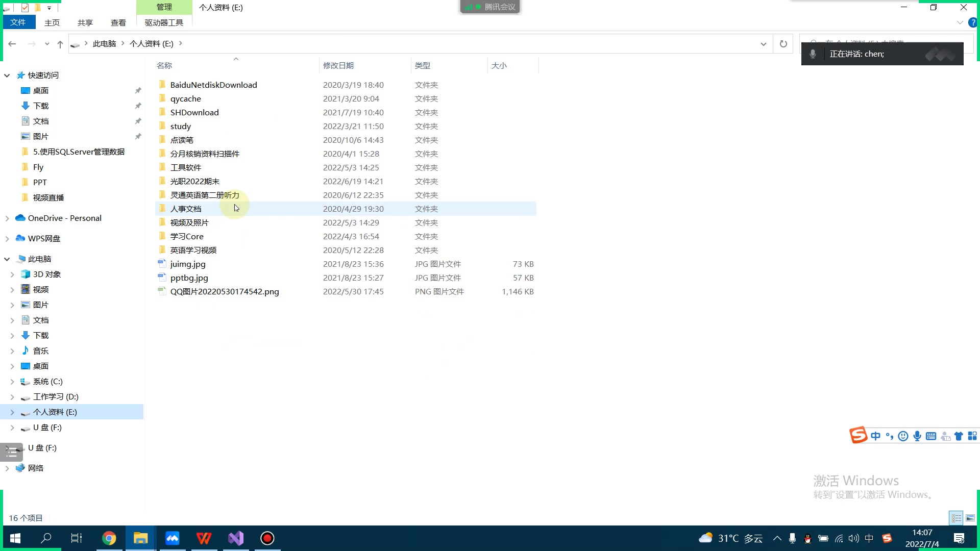Viewport: 980px width, 551px height.
Task: Refresh the current folder view
Action: 783,44
